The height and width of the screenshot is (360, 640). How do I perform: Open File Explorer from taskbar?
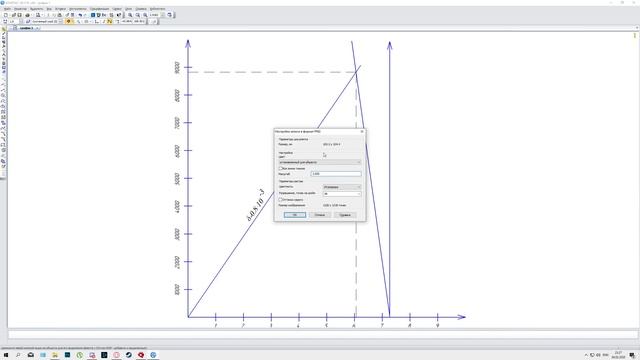point(55,355)
